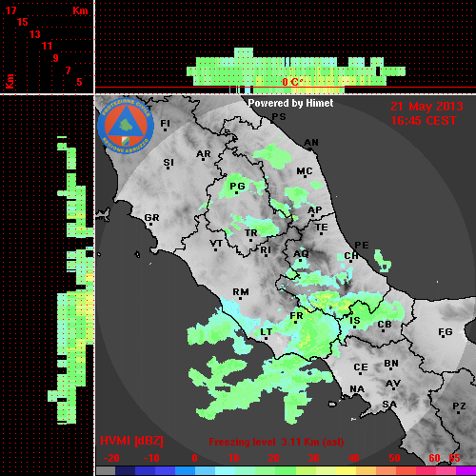
Task: Select the IS city label
Action: click(355, 321)
